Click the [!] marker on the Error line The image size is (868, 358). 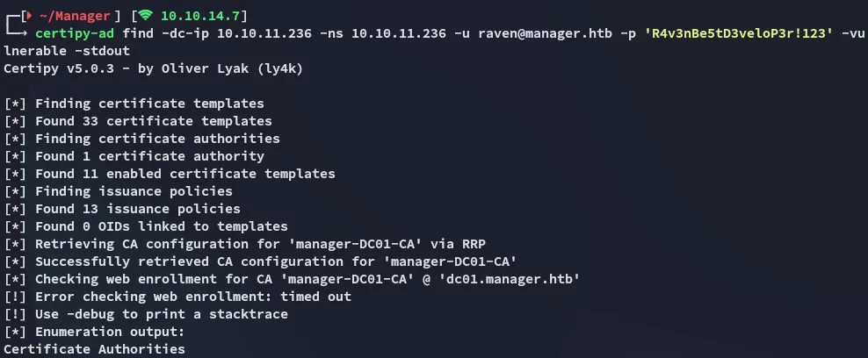[16, 297]
